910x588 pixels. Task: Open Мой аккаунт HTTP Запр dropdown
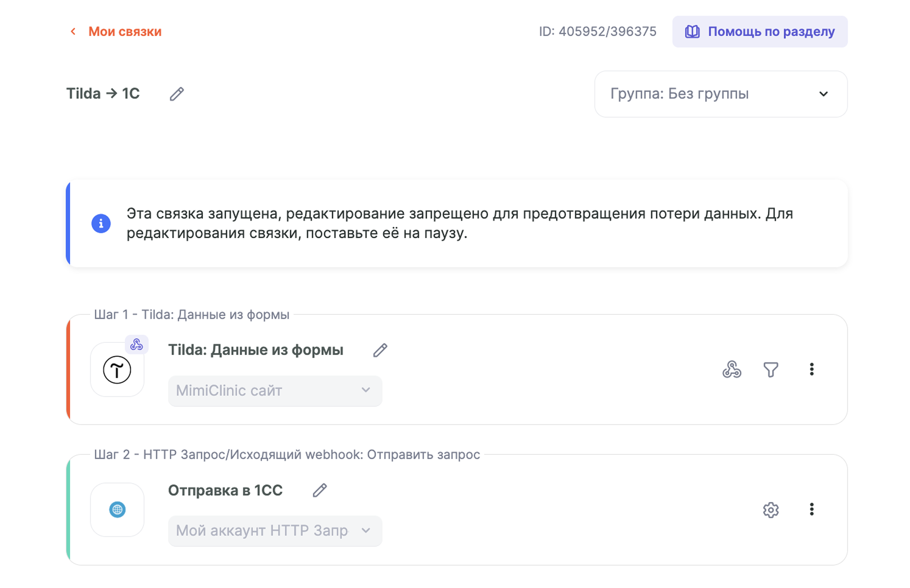[275, 530]
